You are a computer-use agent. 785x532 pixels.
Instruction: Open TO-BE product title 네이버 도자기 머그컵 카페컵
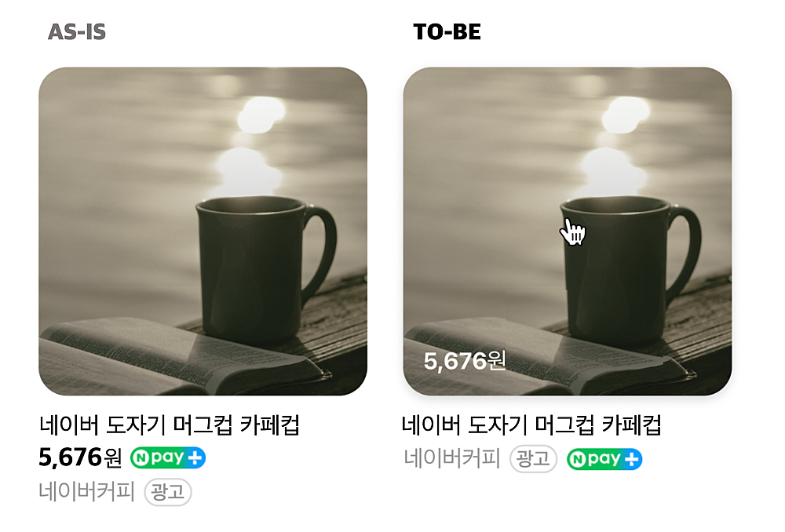click(x=531, y=425)
